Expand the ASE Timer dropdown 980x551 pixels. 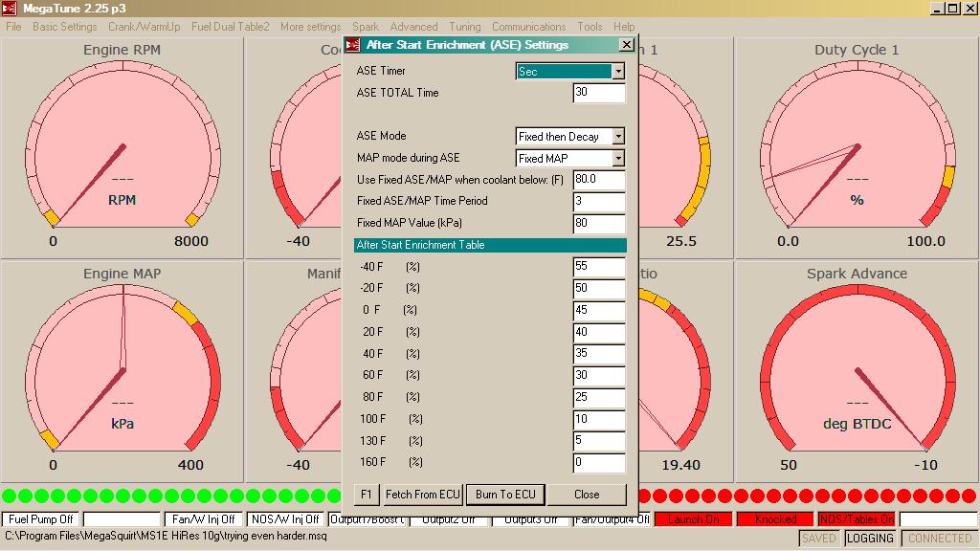point(618,71)
